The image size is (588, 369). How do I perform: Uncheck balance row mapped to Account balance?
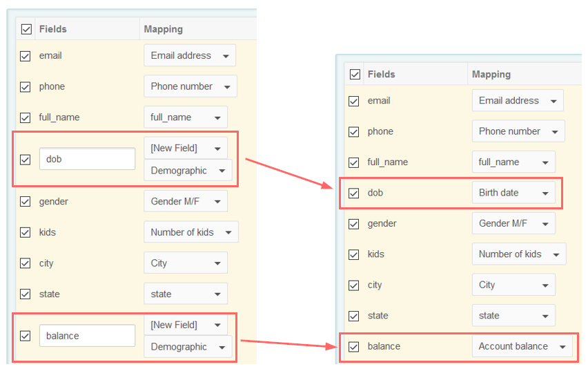click(353, 346)
